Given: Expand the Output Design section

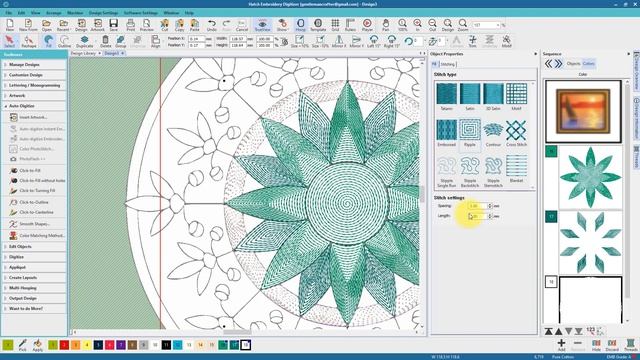Looking at the screenshot, I should coord(34,298).
